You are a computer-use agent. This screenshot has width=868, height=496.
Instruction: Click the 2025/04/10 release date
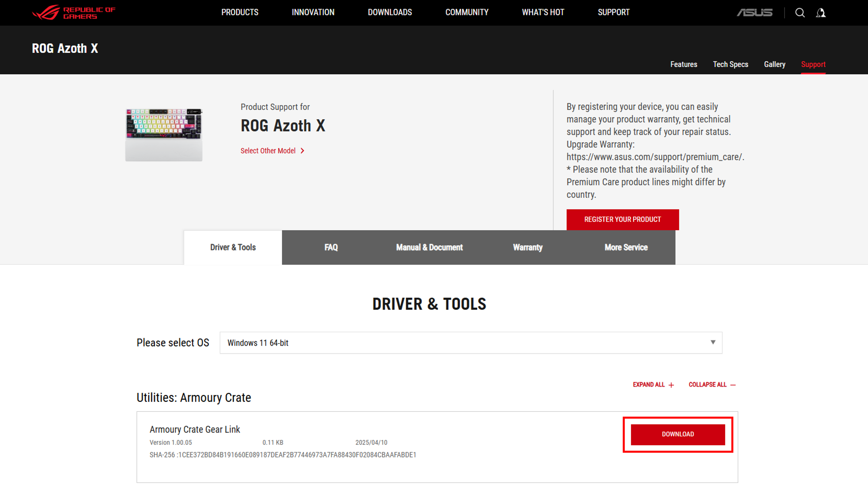pyautogui.click(x=371, y=442)
